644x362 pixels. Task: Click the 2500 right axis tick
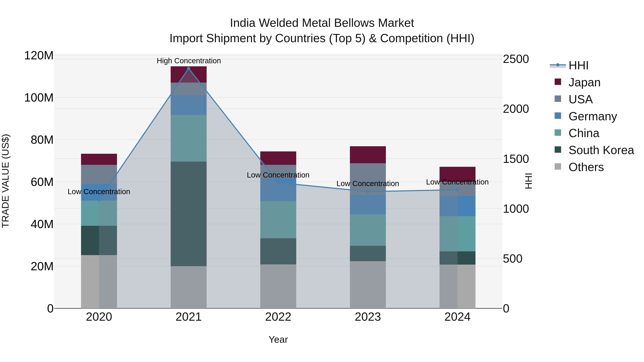point(516,59)
